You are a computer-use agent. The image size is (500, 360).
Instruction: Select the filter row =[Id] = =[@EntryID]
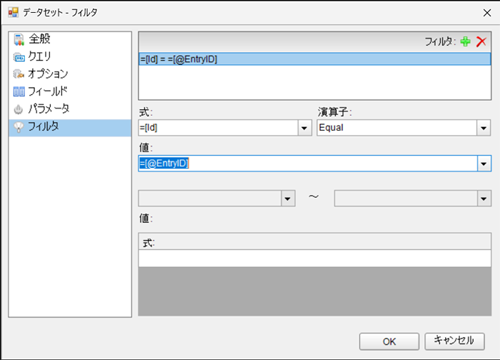pos(315,59)
